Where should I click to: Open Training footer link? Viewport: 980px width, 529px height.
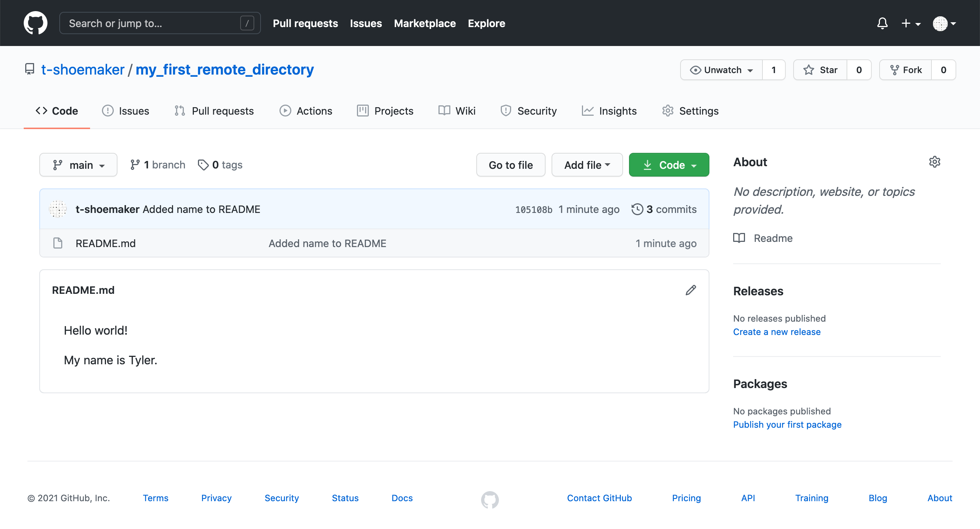point(811,498)
